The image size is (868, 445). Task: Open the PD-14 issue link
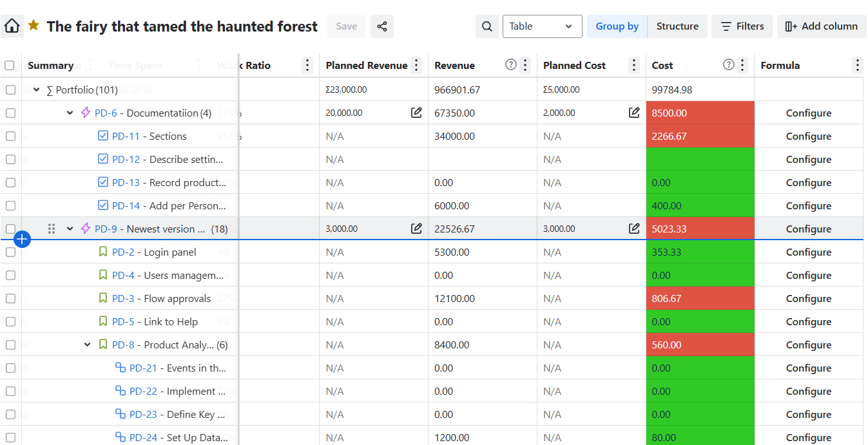pyautogui.click(x=126, y=205)
